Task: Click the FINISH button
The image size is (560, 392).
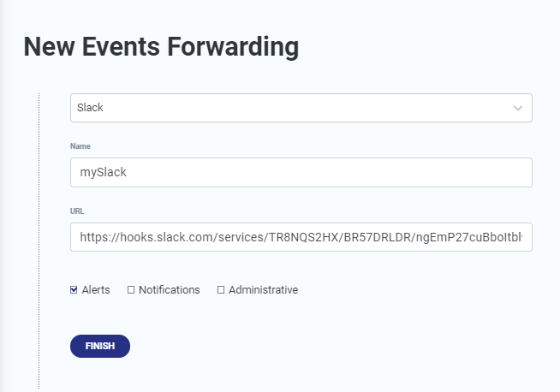Action: click(100, 346)
